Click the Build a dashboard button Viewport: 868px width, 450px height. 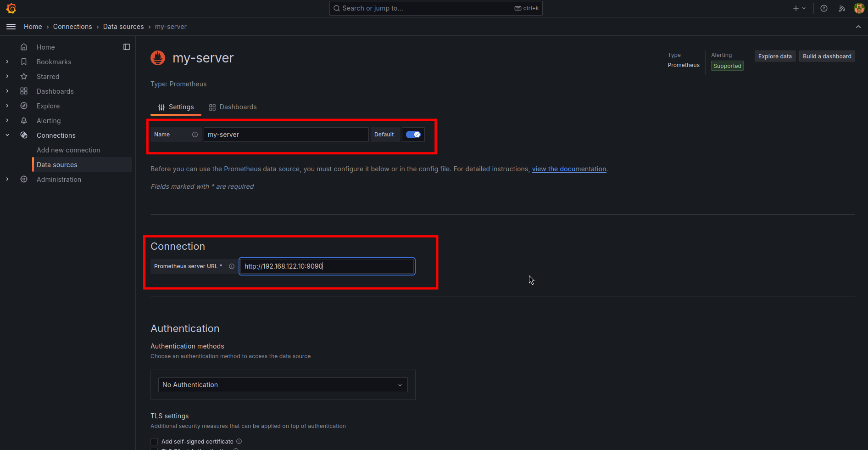tap(827, 56)
